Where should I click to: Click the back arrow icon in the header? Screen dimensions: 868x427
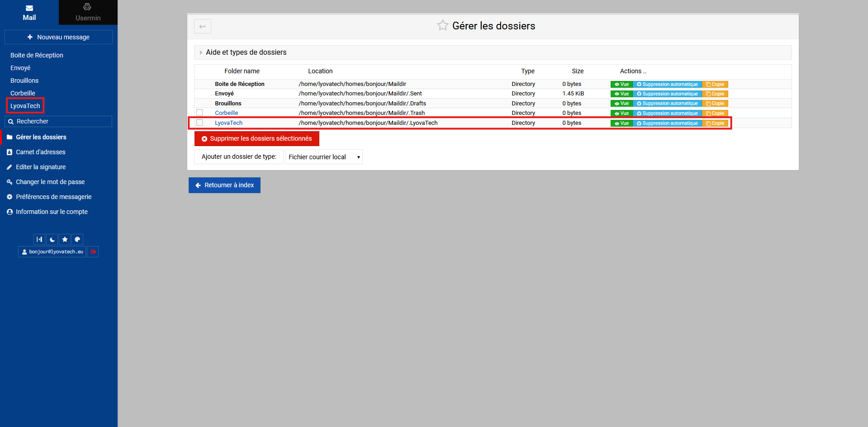[x=203, y=26]
